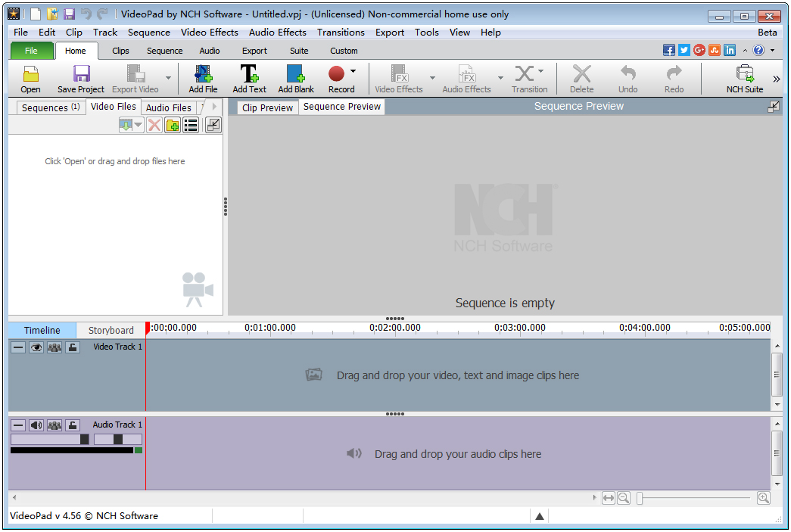The image size is (791, 532).
Task: Expand the Video Effects dropdown arrow
Action: (x=432, y=78)
